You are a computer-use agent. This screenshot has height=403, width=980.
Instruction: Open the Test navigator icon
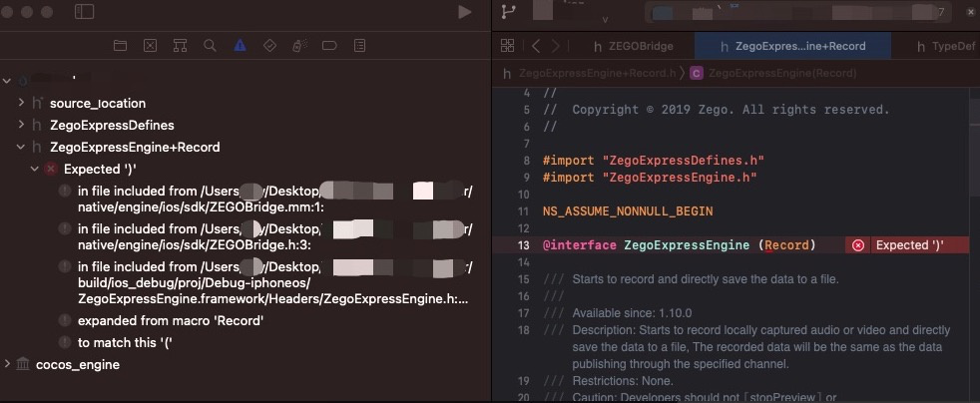coord(269,45)
